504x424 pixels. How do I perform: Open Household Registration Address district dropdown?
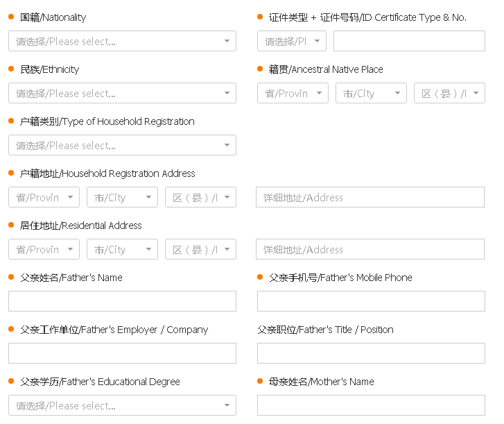(200, 197)
